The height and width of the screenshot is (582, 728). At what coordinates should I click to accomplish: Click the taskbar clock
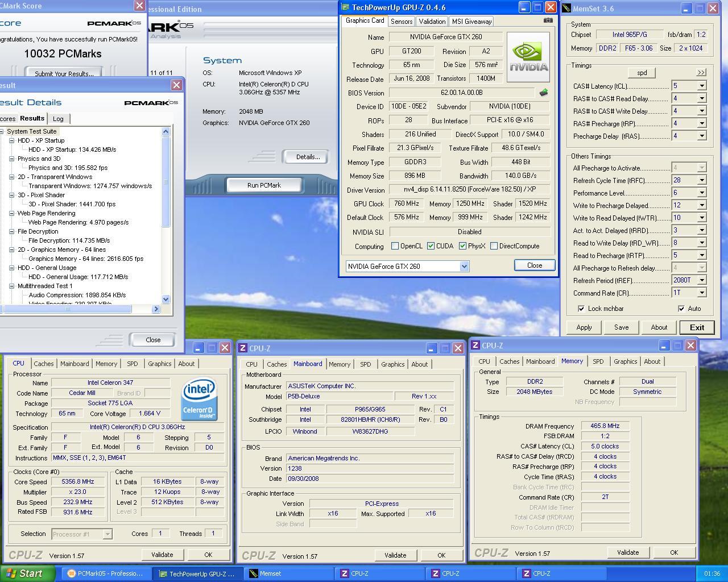(x=712, y=573)
